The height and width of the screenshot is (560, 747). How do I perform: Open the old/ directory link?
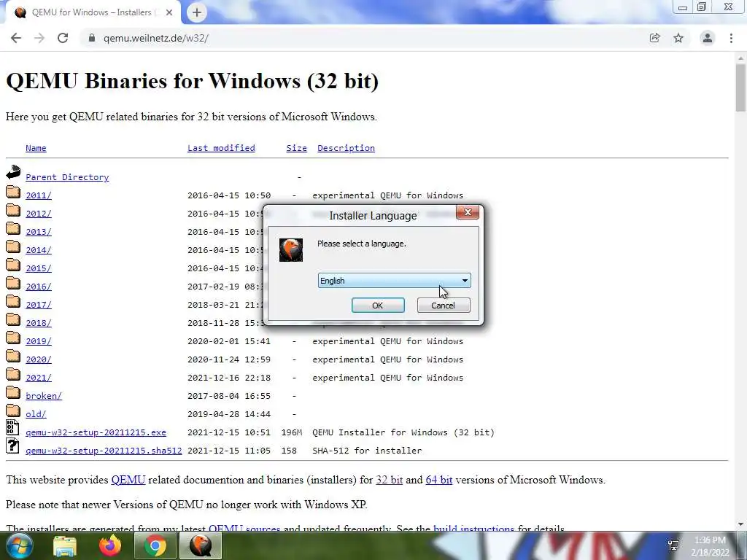click(36, 414)
